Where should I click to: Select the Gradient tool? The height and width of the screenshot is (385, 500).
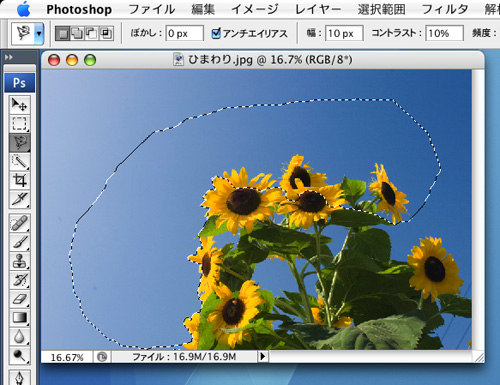[x=20, y=318]
